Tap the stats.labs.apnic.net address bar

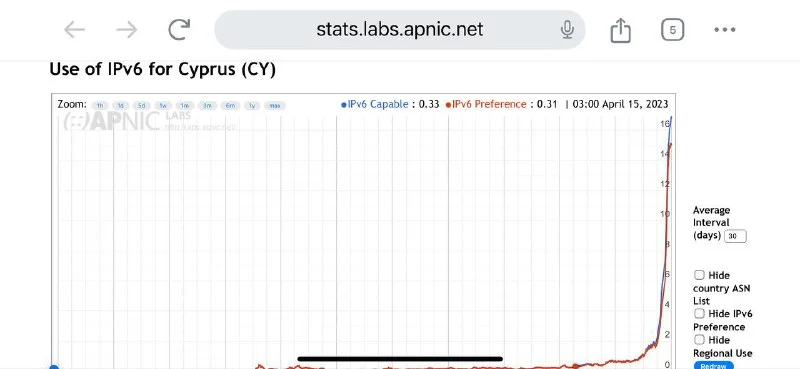click(x=399, y=30)
